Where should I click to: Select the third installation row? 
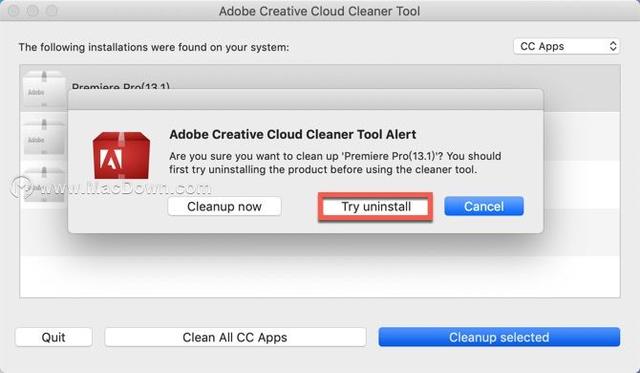320,184
